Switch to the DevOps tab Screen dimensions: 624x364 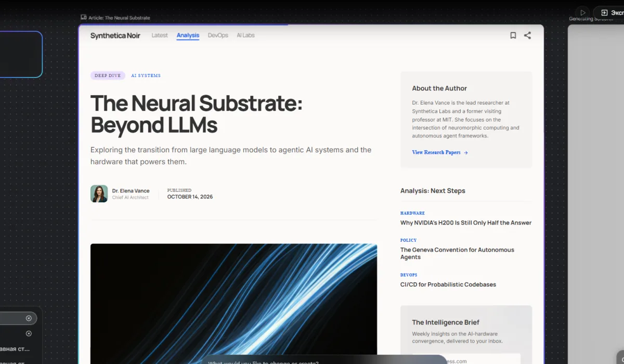[218, 35]
